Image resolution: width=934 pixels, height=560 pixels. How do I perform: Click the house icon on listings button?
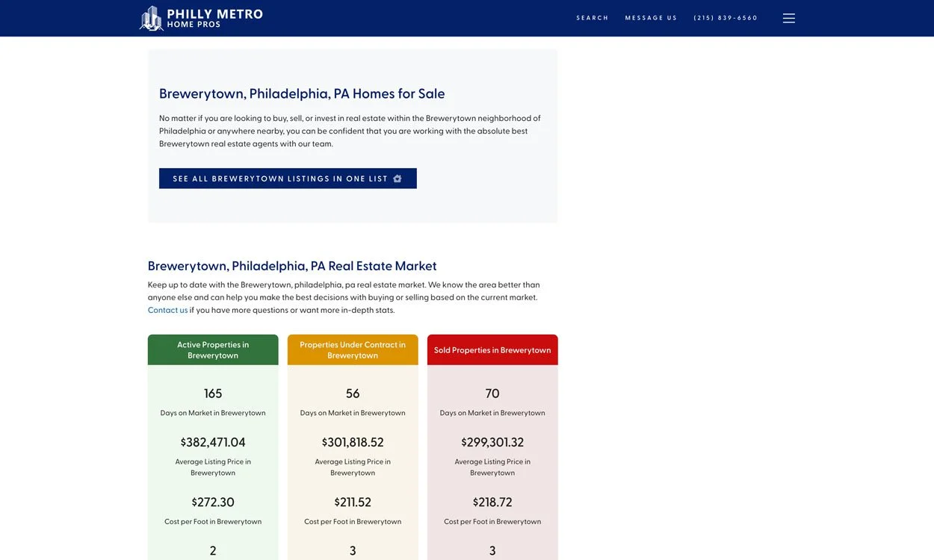398,178
